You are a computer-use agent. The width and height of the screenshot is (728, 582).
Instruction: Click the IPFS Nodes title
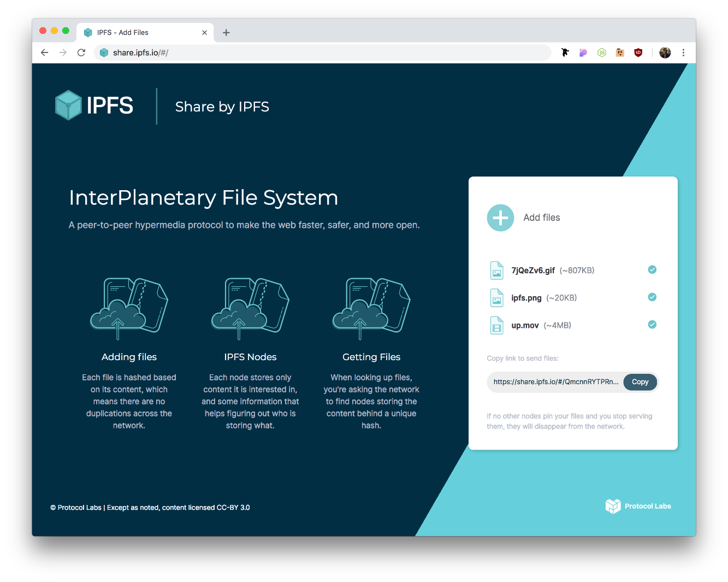(x=250, y=357)
